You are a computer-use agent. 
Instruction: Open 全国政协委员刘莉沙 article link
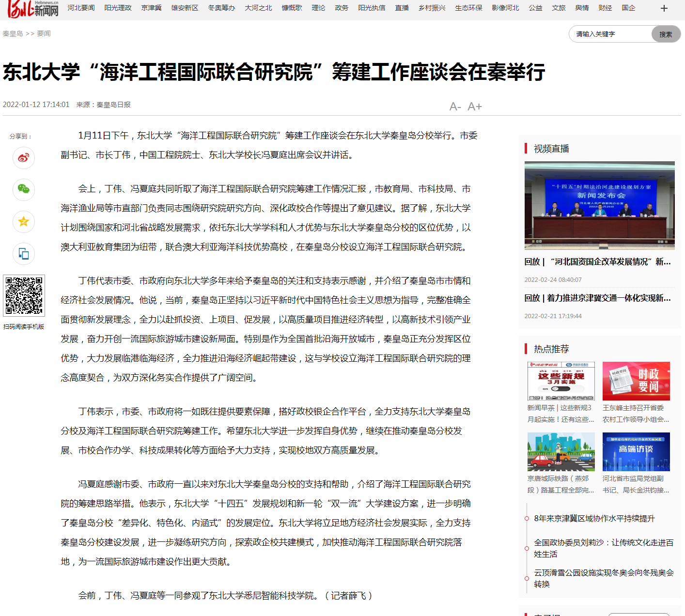pos(604,548)
